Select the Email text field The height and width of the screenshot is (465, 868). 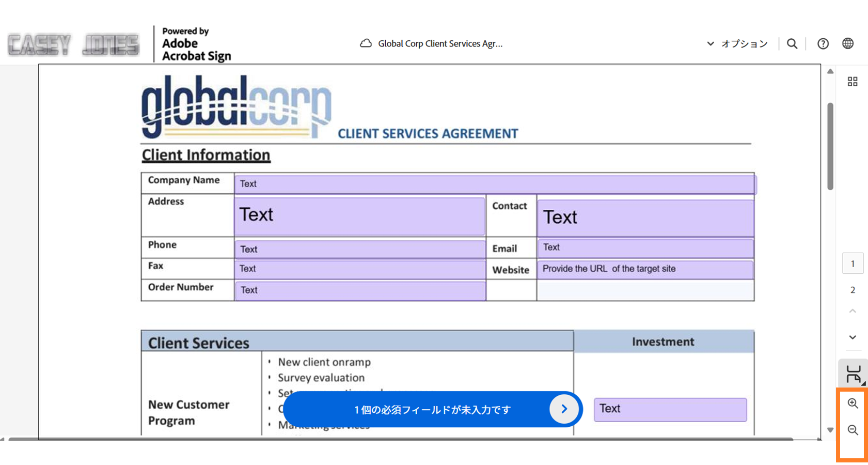click(644, 247)
